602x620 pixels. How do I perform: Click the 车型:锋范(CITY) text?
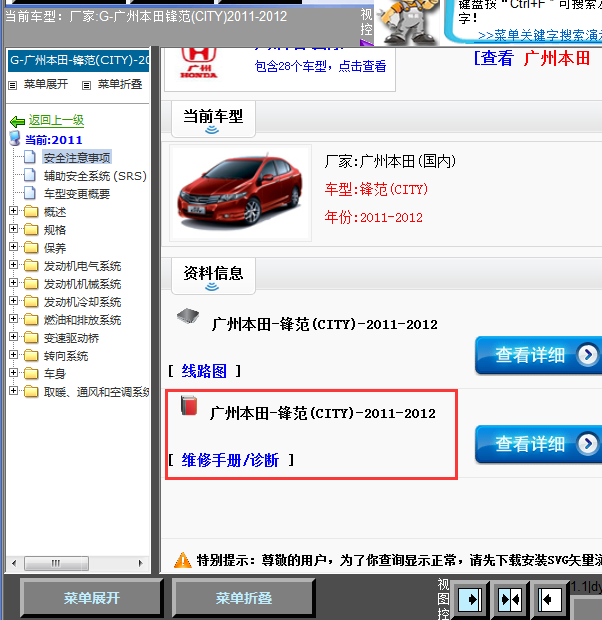(376, 189)
